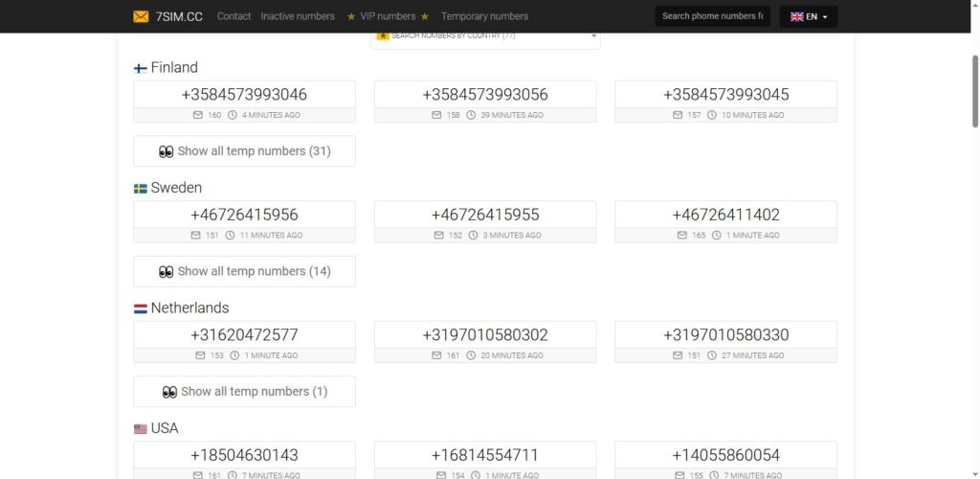Open number +16814554711
The height and width of the screenshot is (479, 980).
coord(485,455)
